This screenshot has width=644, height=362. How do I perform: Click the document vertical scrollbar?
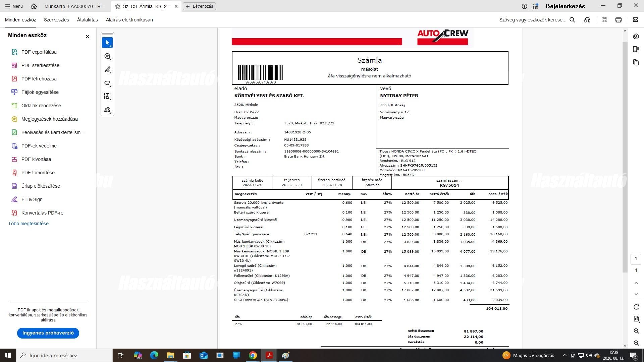click(x=625, y=158)
